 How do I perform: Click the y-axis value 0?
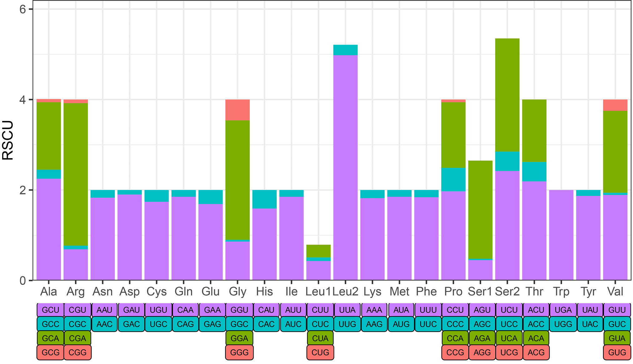pos(22,280)
